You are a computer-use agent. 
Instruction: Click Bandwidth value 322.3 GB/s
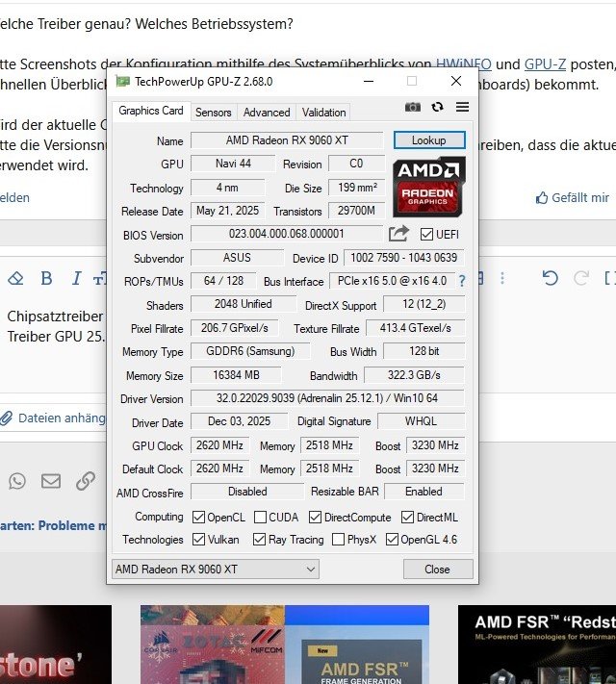click(414, 375)
